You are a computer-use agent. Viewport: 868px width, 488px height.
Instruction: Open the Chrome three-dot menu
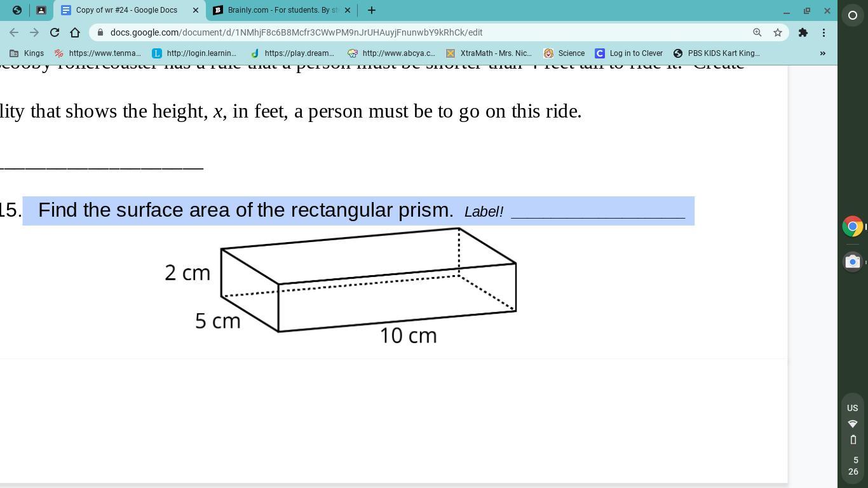pyautogui.click(x=824, y=32)
